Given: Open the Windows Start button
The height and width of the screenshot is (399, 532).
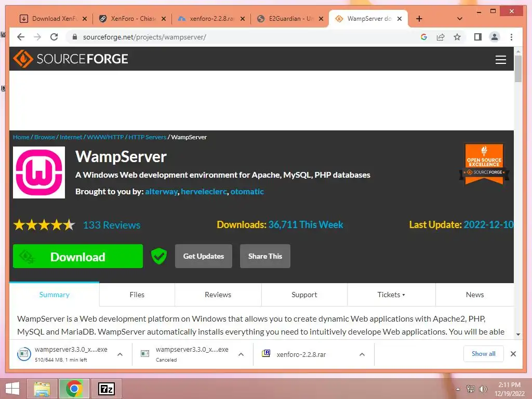Looking at the screenshot, I should [x=12, y=389].
